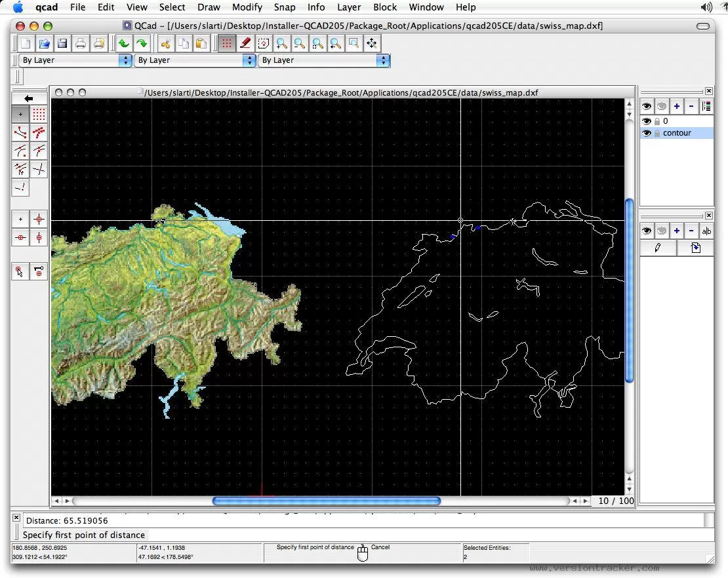This screenshot has width=728, height=578.
Task: Toggle the grid display toolbar button
Action: (226, 44)
